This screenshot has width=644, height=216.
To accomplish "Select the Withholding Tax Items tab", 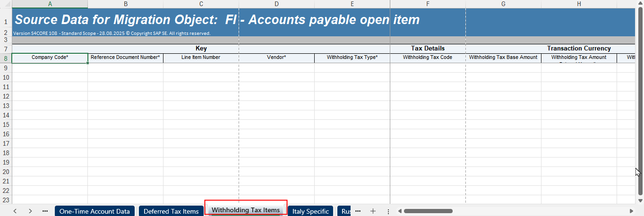I will tap(245, 210).
